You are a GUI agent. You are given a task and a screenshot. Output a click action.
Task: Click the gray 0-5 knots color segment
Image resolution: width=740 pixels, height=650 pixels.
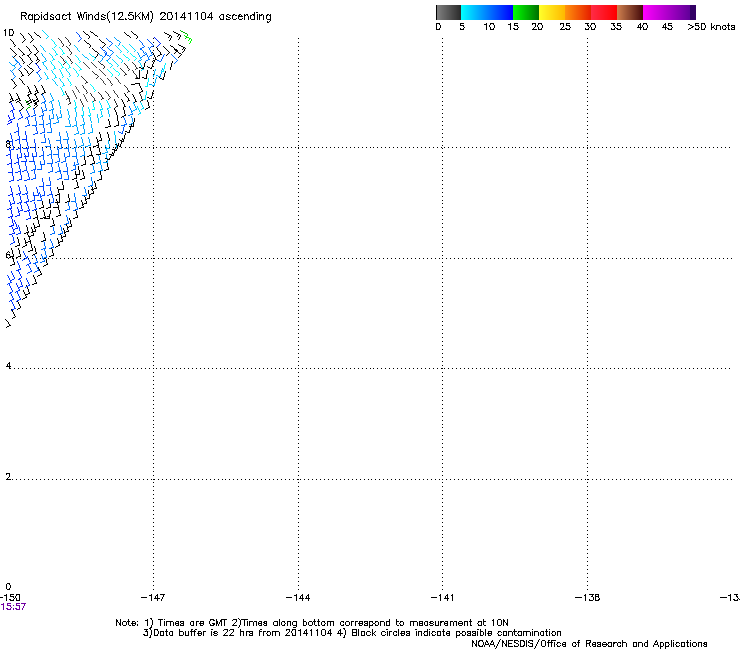point(448,12)
